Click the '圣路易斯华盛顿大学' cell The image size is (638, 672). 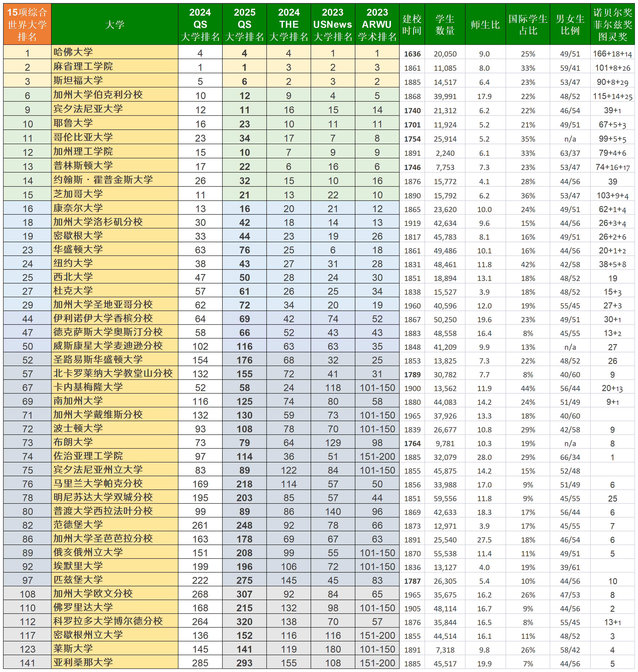click(115, 359)
